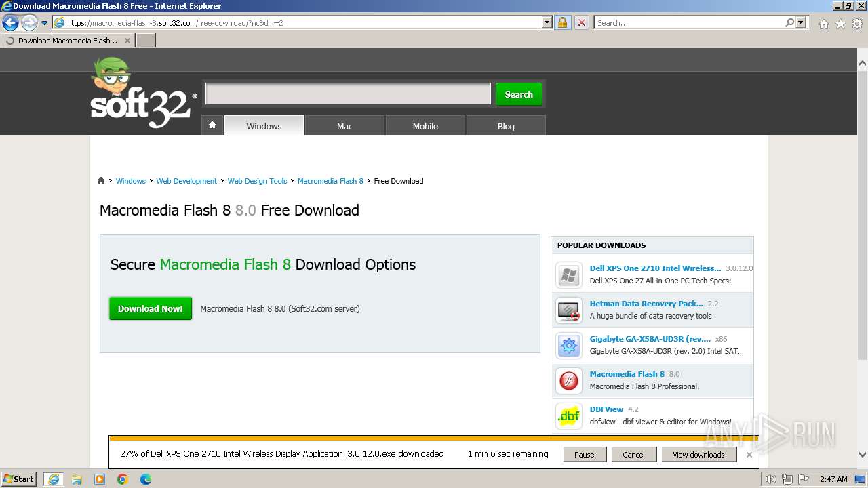Open search provider dropdown arrow
This screenshot has height=488, width=868.
[x=802, y=22]
